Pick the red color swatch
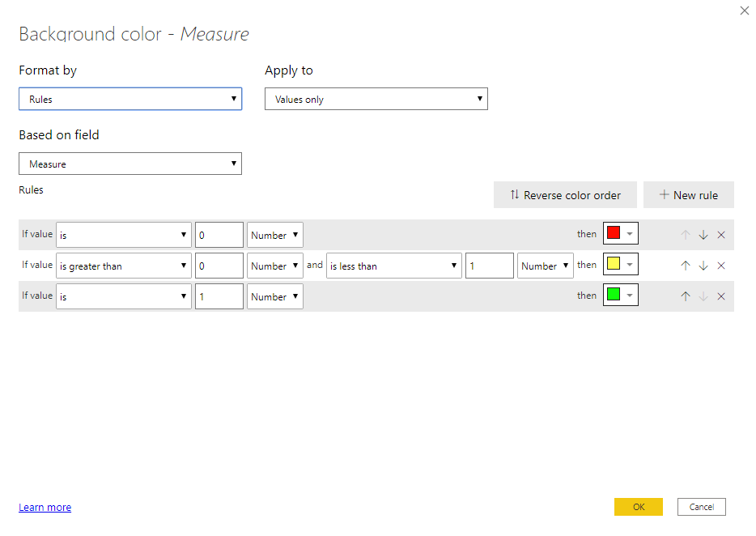Viewport: 756px width, 536px height. click(621, 233)
